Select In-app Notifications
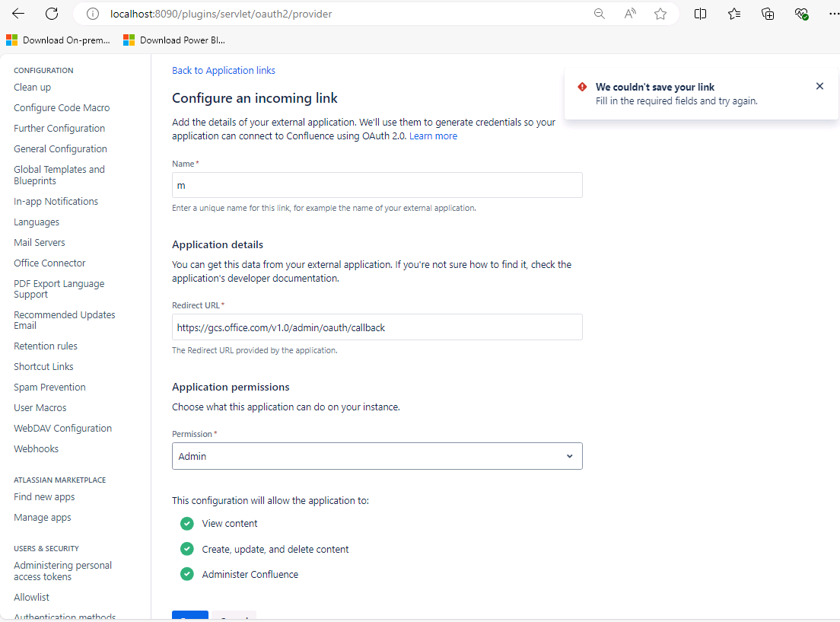The height and width of the screenshot is (622, 840). click(x=56, y=202)
